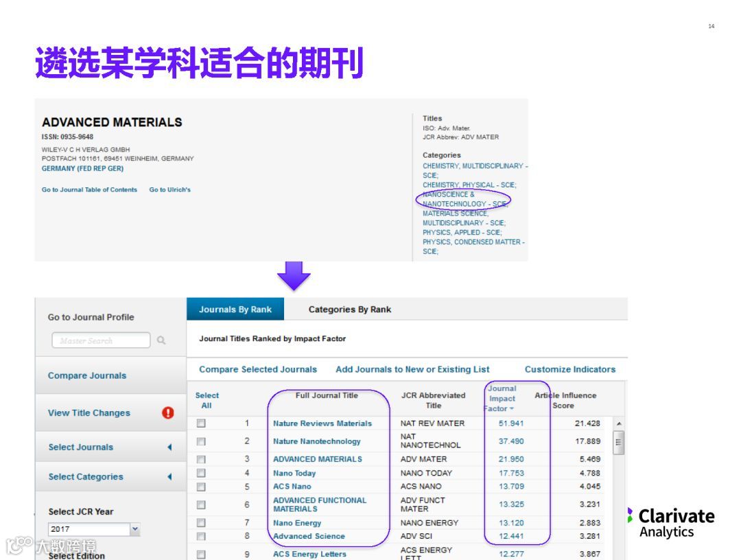The width and height of the screenshot is (741, 560).
Task: Check the box for Nature Nanotechnology
Action: [x=201, y=441]
